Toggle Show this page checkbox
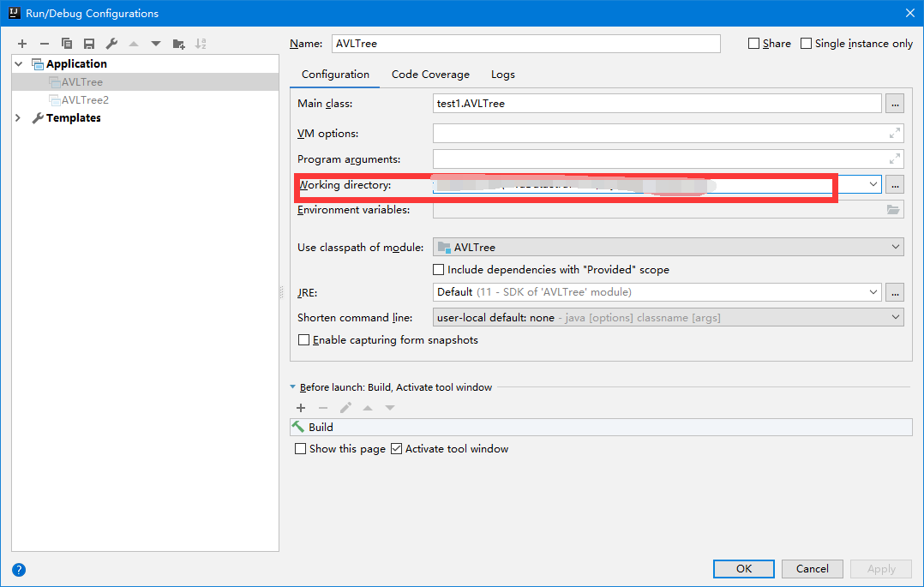Image resolution: width=924 pixels, height=587 pixels. click(301, 448)
